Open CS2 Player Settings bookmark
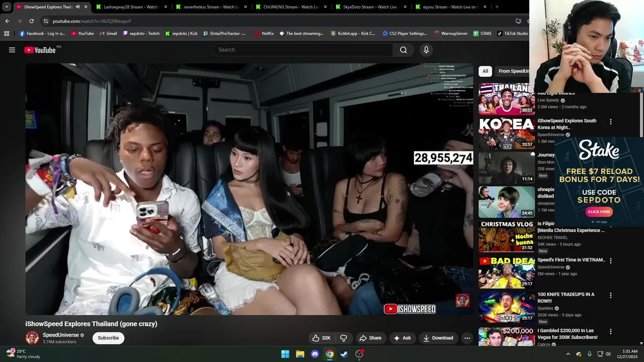Screen dimensions: 644x362 click(405, 34)
